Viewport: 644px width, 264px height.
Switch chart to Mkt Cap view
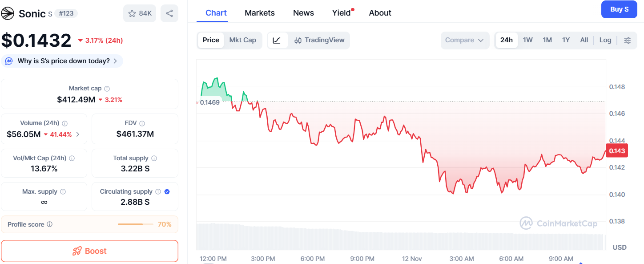click(x=243, y=40)
